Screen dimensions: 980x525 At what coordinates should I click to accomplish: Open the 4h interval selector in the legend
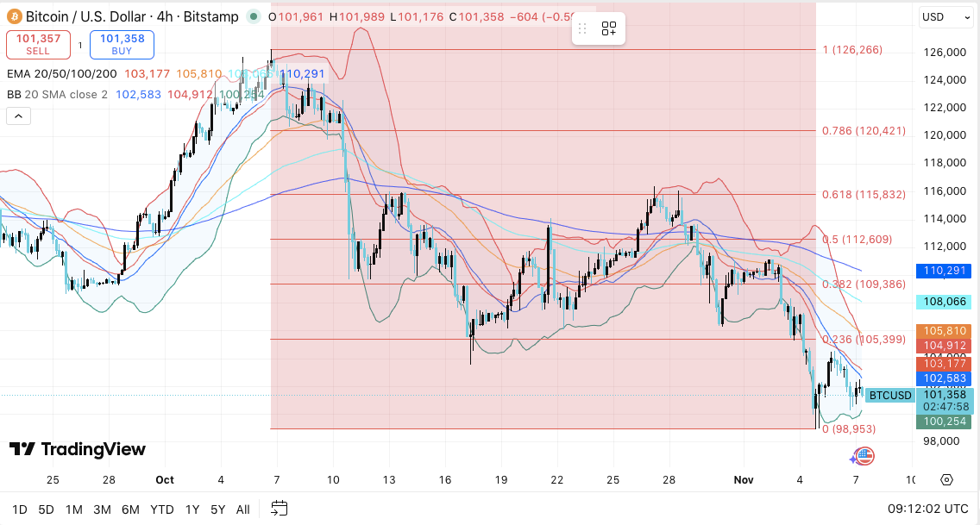162,16
